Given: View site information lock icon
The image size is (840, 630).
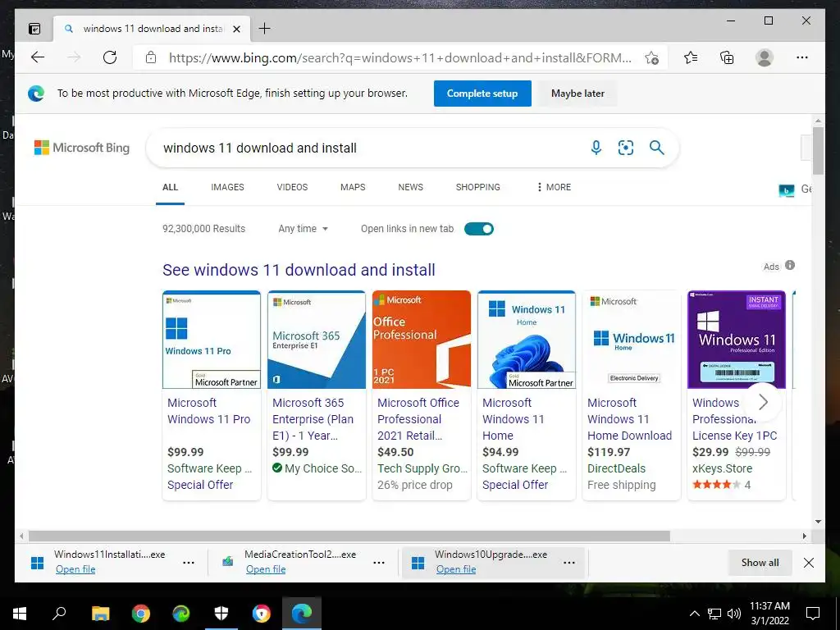Looking at the screenshot, I should coord(151,57).
